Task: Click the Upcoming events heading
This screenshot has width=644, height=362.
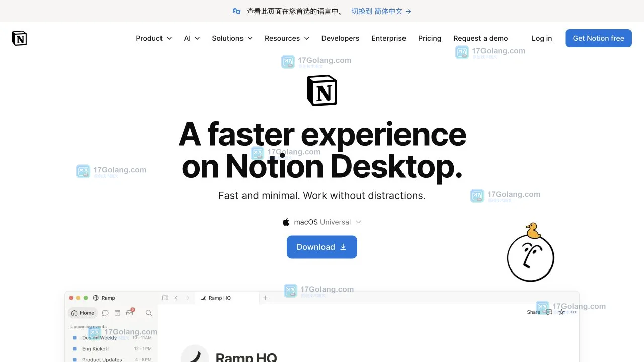Action: 89,327
